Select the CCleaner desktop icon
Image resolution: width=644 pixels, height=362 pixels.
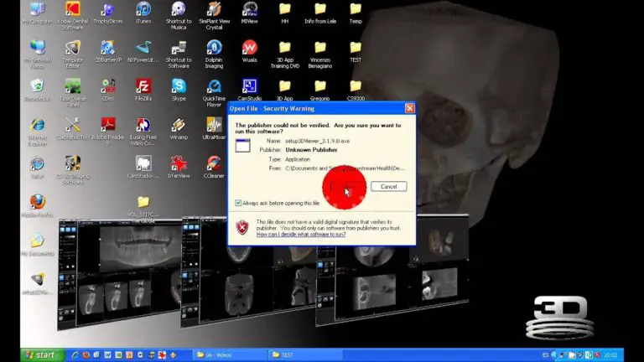[214, 167]
